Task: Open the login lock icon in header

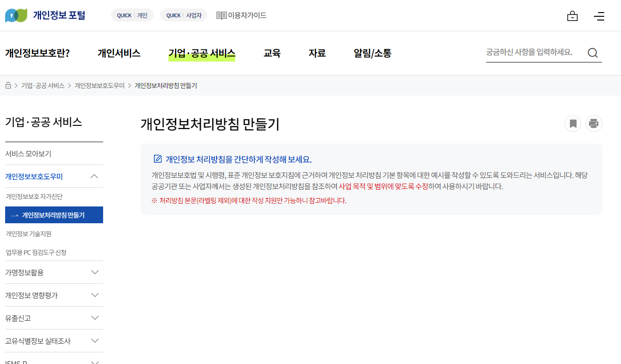Action: (x=572, y=16)
